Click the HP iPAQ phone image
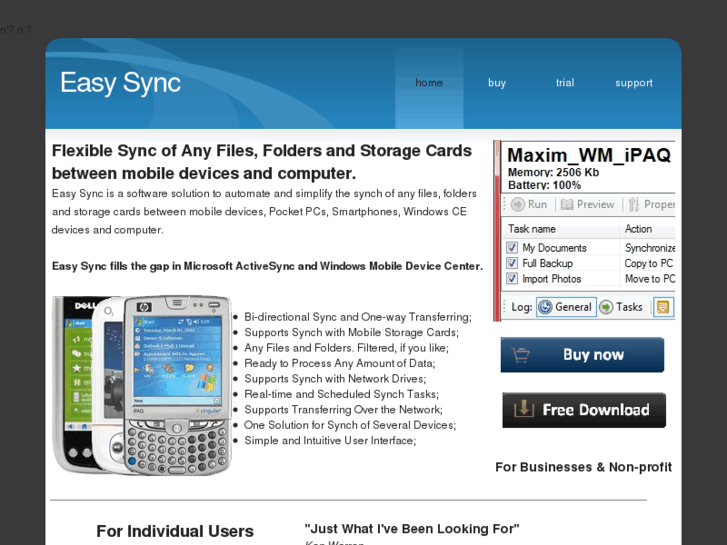Image resolution: width=727 pixels, height=545 pixels. [x=178, y=385]
